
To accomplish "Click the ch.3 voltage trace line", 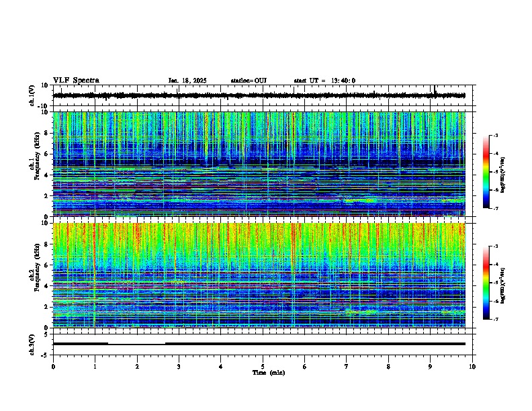I will (259, 344).
